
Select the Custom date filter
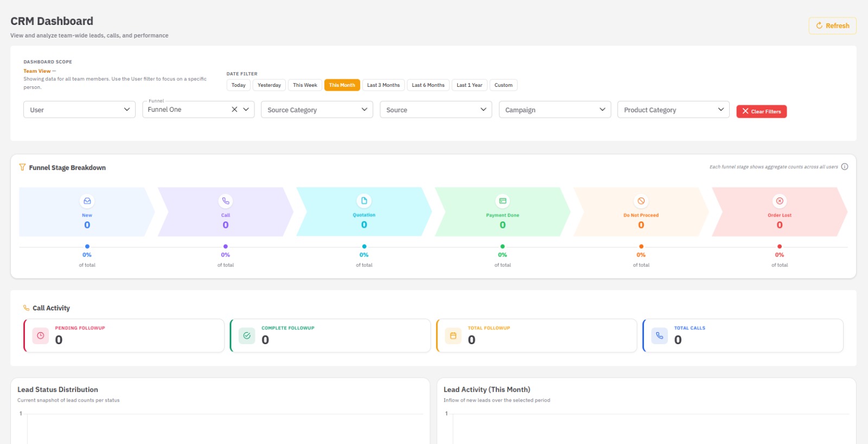click(x=503, y=85)
